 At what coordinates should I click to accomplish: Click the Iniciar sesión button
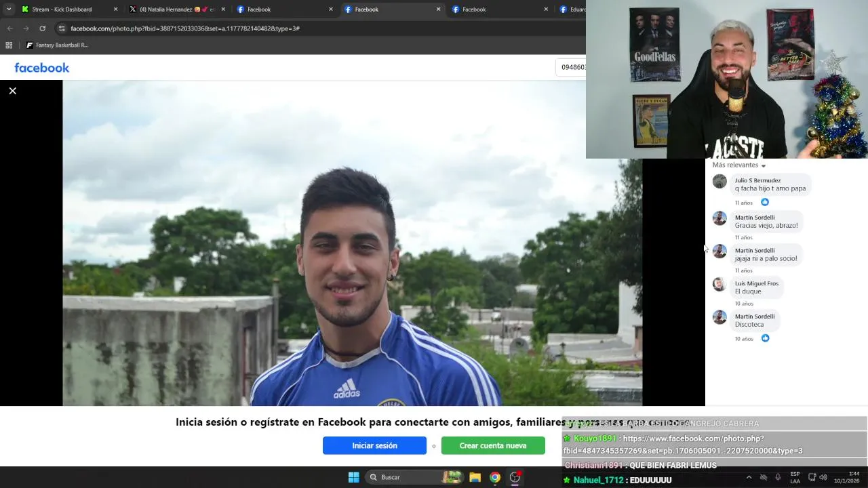(374, 445)
